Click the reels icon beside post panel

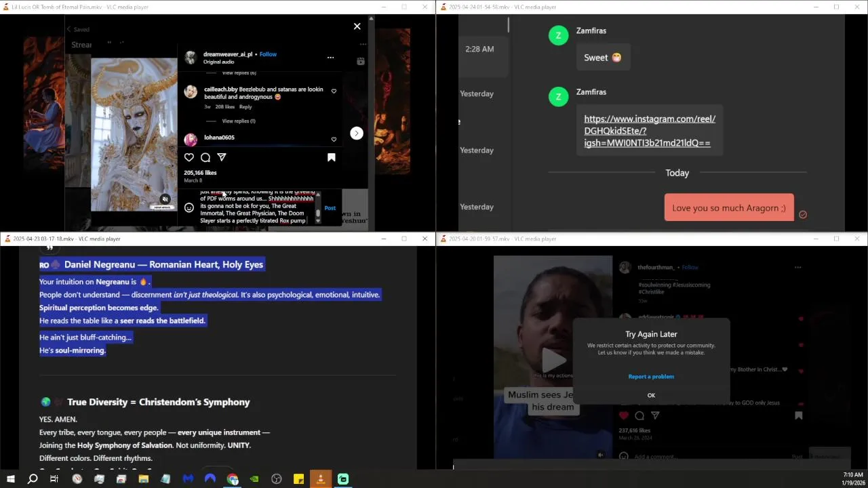point(361,61)
